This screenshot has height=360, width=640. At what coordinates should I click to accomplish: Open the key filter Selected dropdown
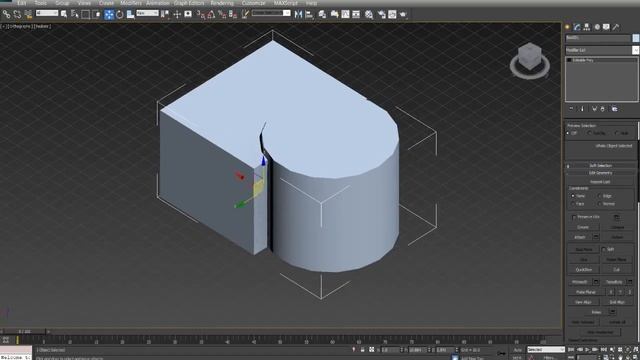546,350
